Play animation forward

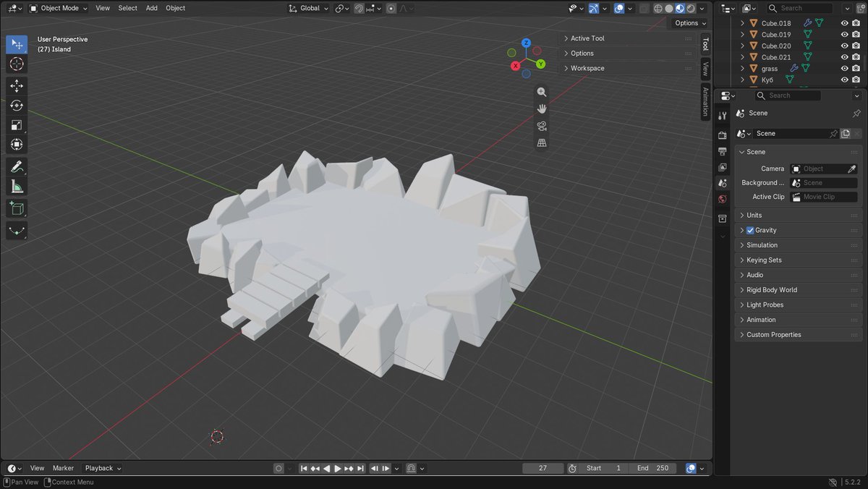pos(337,468)
